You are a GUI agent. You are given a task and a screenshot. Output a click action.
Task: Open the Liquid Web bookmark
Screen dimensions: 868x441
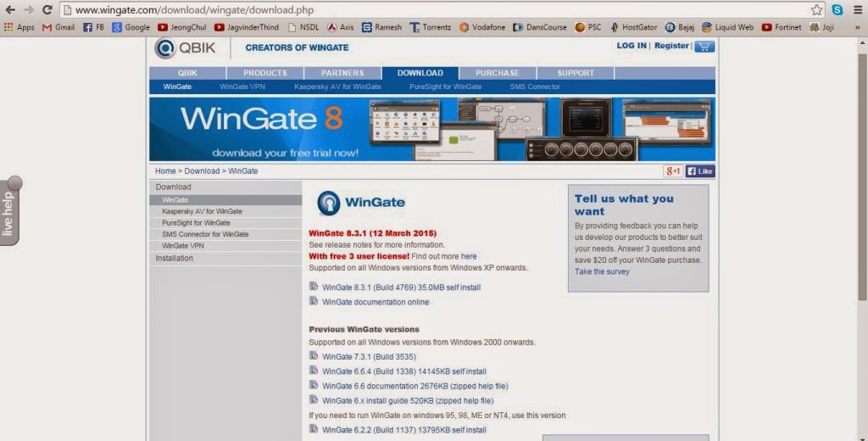[x=727, y=27]
